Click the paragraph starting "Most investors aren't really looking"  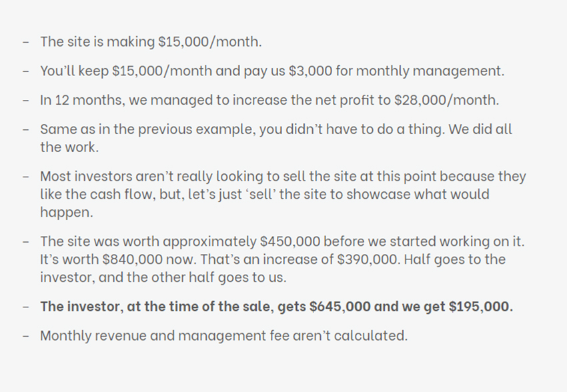point(283,194)
